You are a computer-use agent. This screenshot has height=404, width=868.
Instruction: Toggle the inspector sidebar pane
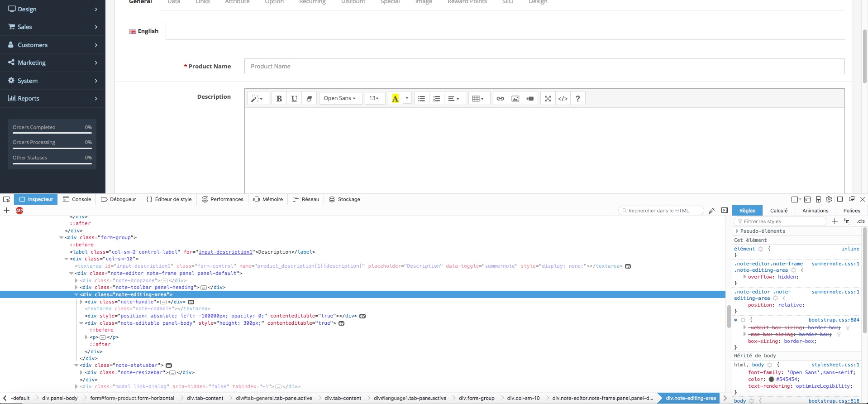coord(725,211)
